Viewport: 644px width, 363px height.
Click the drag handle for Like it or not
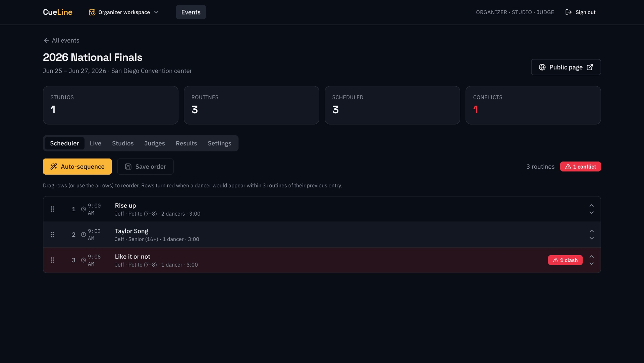52,260
